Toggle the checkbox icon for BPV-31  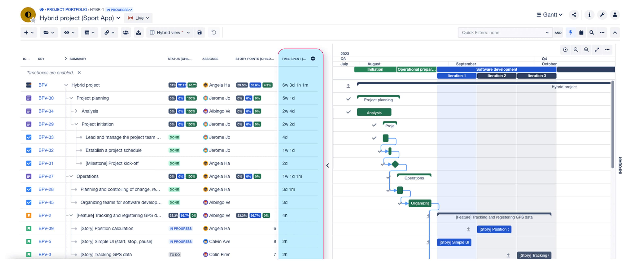(29, 163)
